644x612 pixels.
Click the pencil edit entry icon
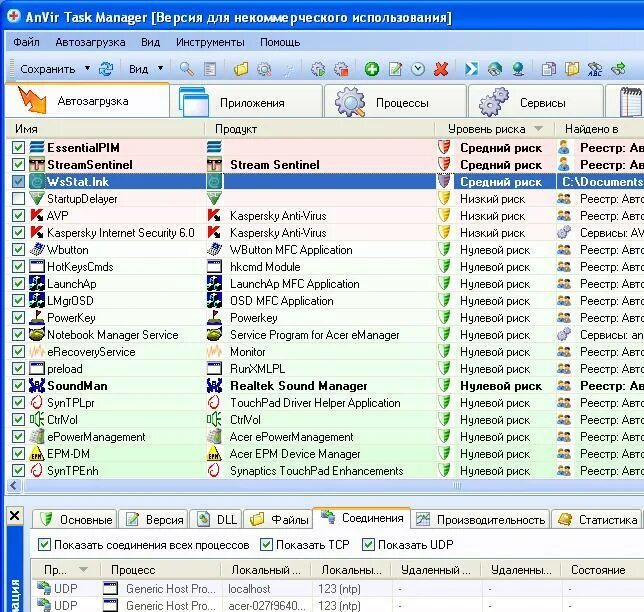395,69
